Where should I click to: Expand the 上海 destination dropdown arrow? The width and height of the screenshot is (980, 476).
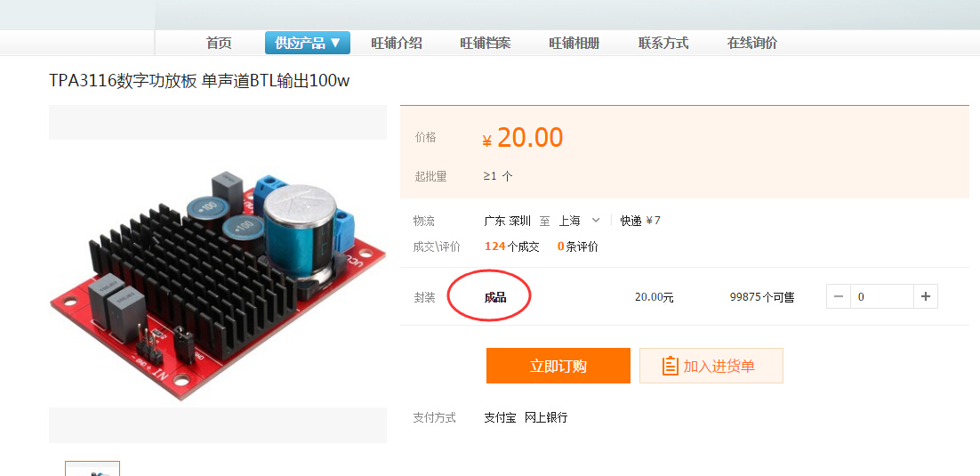[x=596, y=220]
